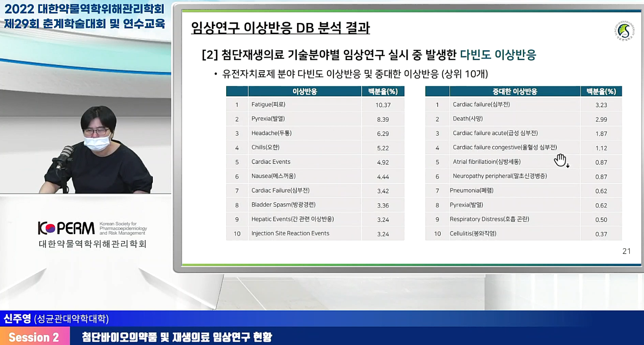
Task: Select the 'Headache(두통)' cell
Action: [x=305, y=133]
